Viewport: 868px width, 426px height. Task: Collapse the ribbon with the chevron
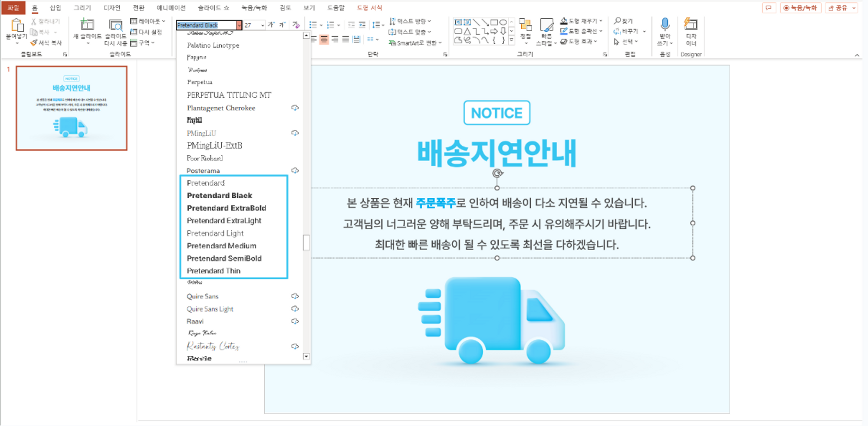857,55
